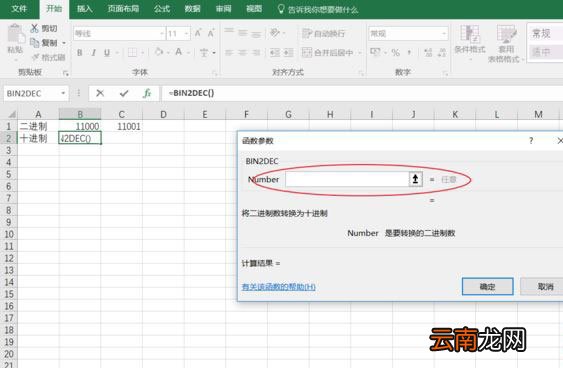The width and height of the screenshot is (563, 368).
Task: Confirm formula entry with checkmark icon
Action: pos(124,93)
